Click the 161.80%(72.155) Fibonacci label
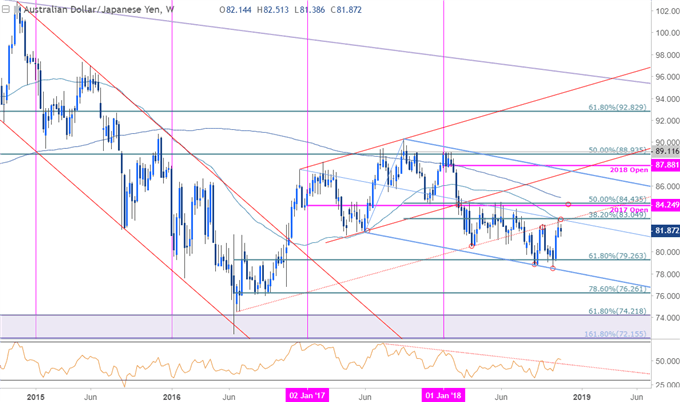680x402 pixels. pyautogui.click(x=615, y=334)
